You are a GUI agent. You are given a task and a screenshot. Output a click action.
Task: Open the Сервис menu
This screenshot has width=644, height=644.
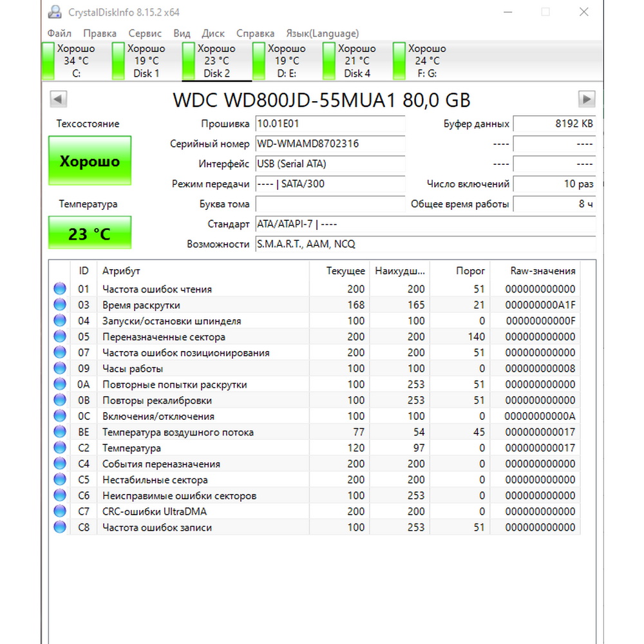click(145, 33)
